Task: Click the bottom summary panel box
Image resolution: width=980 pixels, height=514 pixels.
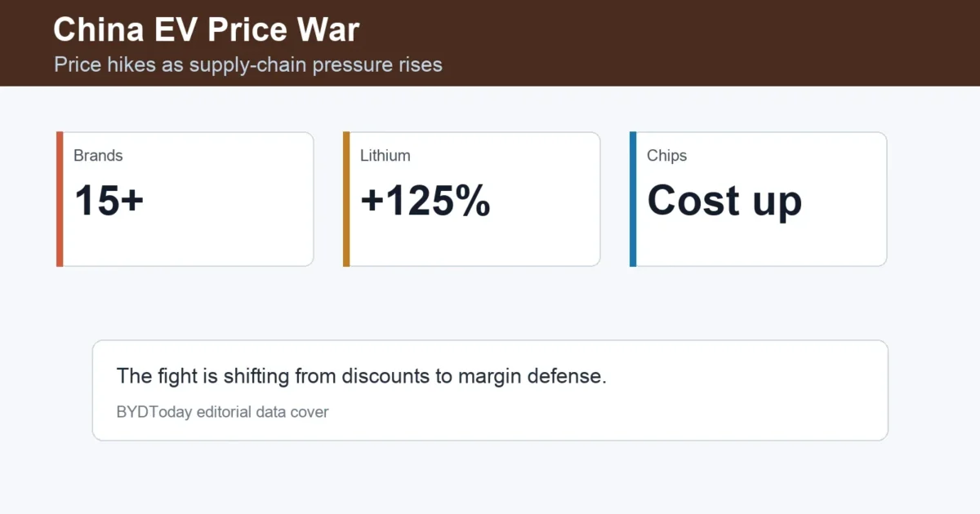Action: point(490,391)
